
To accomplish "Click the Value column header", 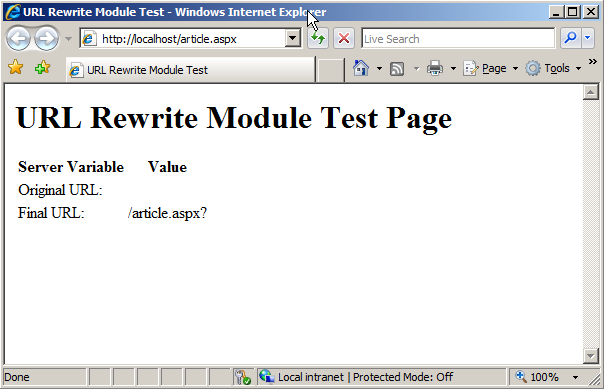I will (168, 167).
